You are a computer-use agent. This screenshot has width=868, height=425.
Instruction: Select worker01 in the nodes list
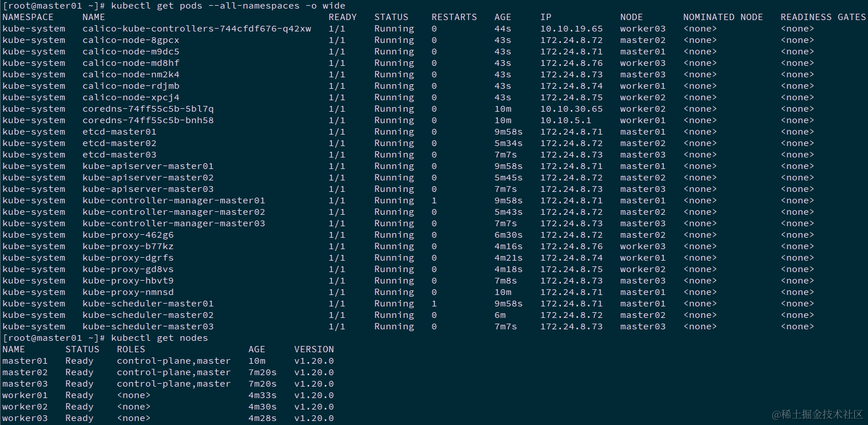coord(25,395)
